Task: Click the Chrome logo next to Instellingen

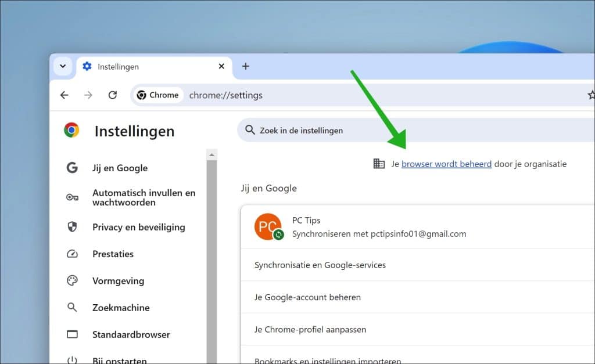Action: coord(71,129)
